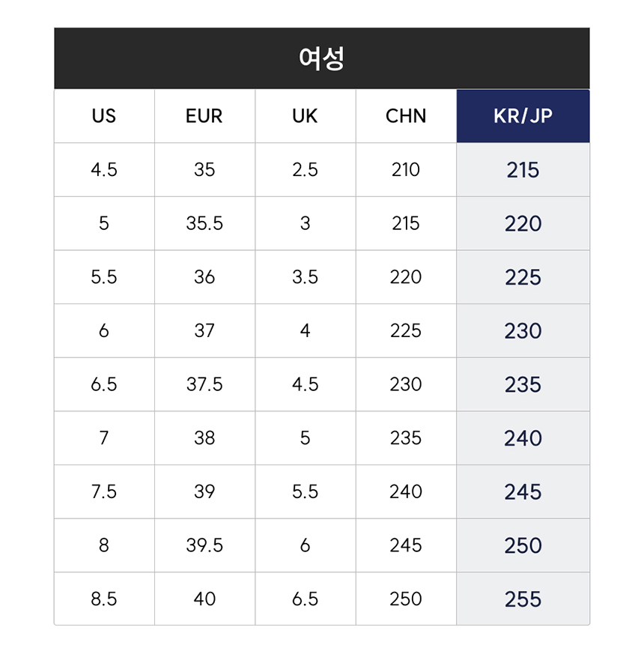Click the 여성 table title header
Viewport: 644px width, 651px height.
[321, 58]
